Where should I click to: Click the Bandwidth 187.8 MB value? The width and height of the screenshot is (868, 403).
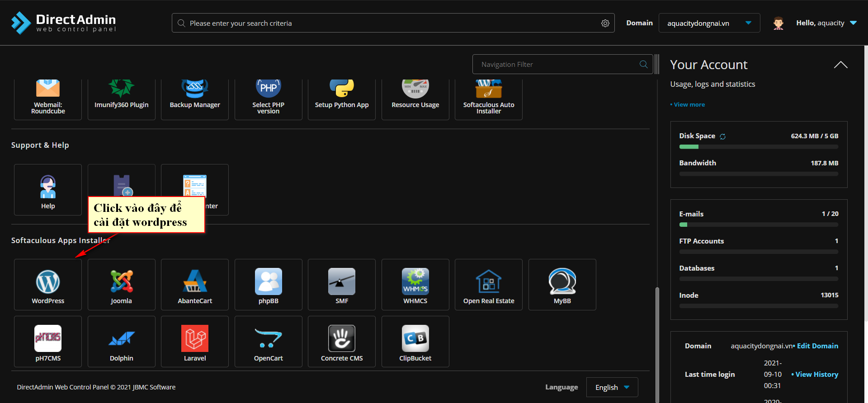pyautogui.click(x=825, y=163)
